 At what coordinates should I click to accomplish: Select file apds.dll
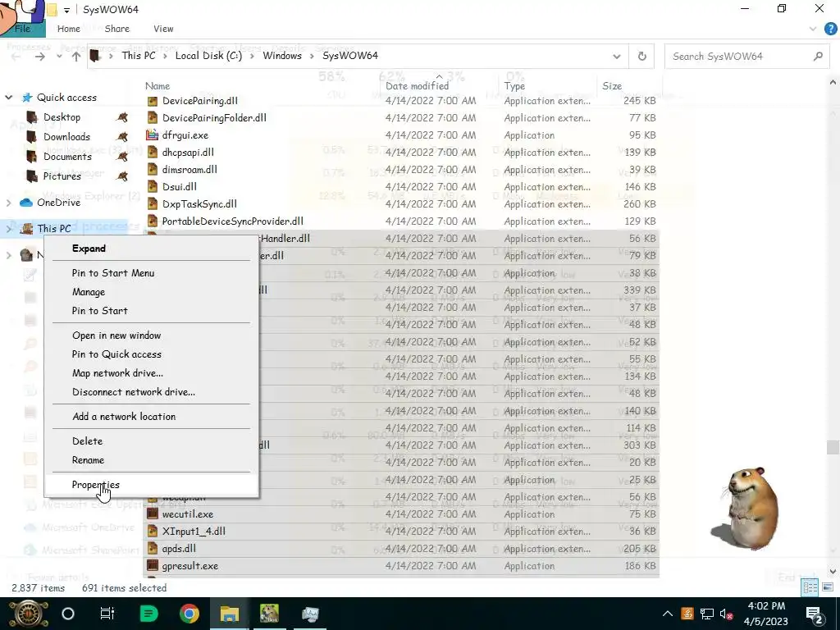[179, 549]
